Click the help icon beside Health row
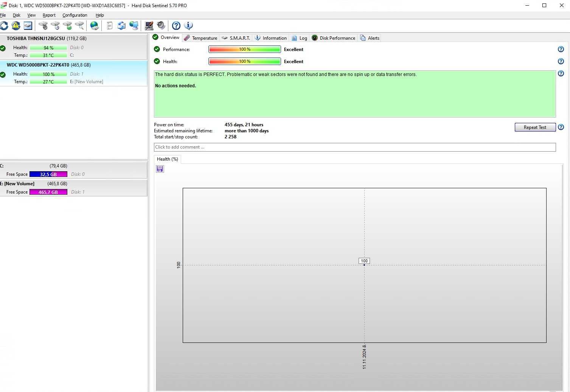This screenshot has height=392, width=570. 561,61
